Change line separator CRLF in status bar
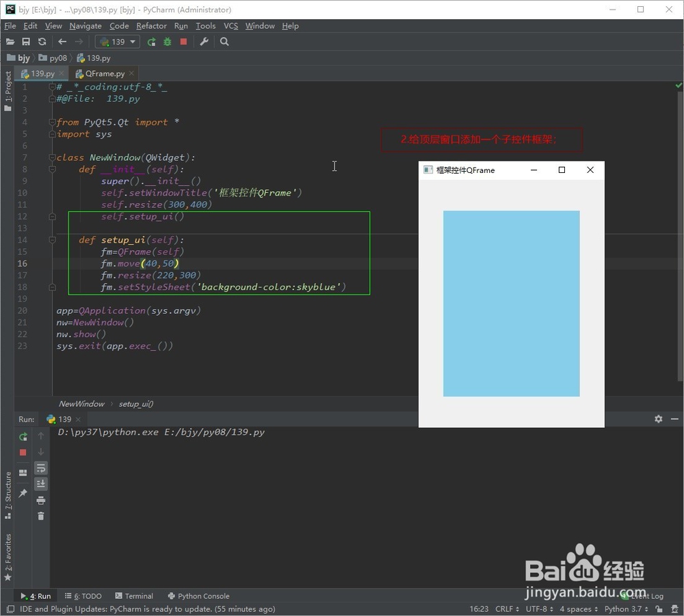Image resolution: width=684 pixels, height=616 pixels. pyautogui.click(x=507, y=608)
